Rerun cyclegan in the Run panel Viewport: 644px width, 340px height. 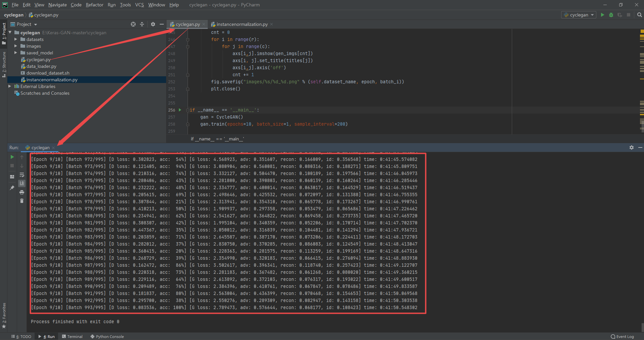(x=12, y=157)
